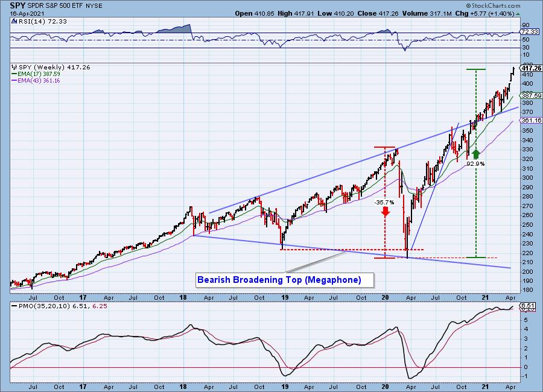Viewport: 543px width, 392px height.
Task: Click the Chg +5.77 (+1.40%) value
Action: coord(485,13)
